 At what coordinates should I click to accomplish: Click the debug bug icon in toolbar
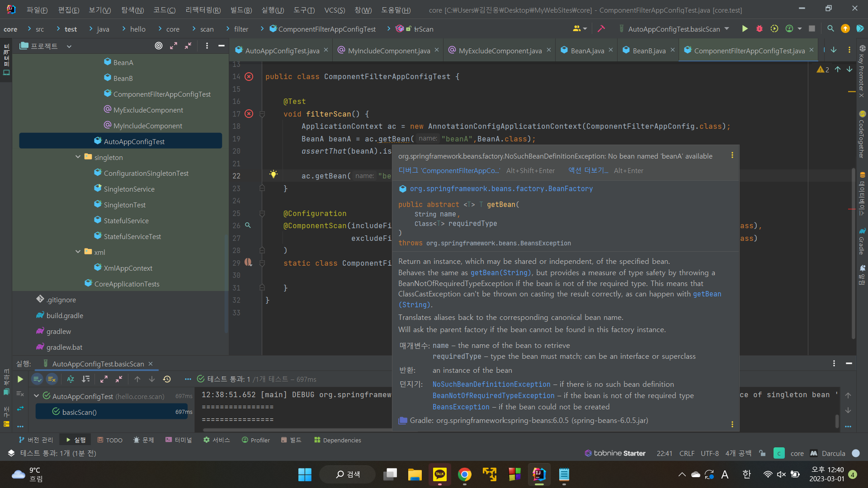point(759,29)
